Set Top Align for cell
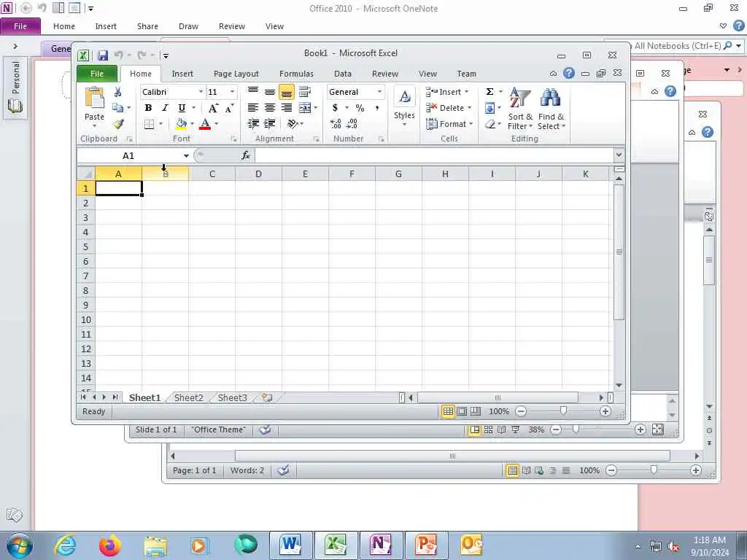747x560 pixels. click(x=253, y=91)
